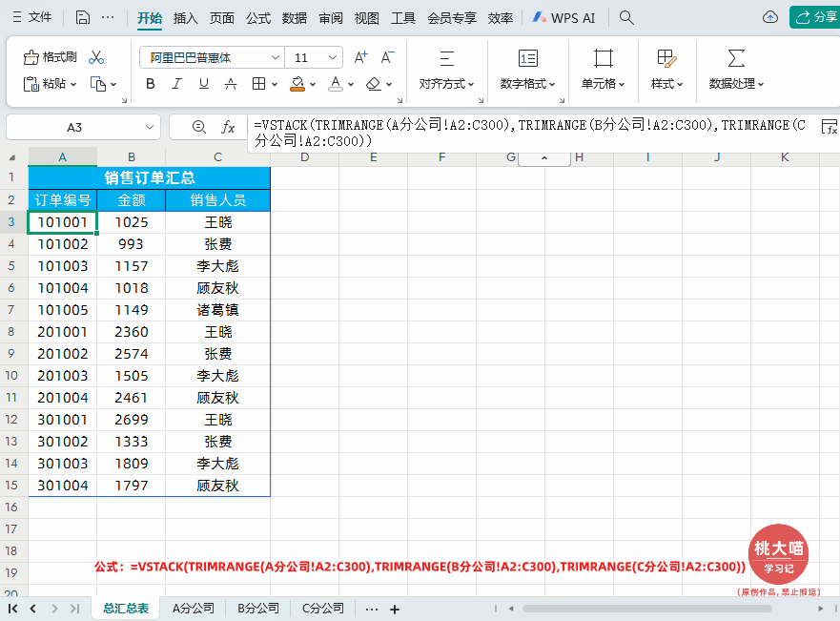Click the formula bar text

(530, 133)
